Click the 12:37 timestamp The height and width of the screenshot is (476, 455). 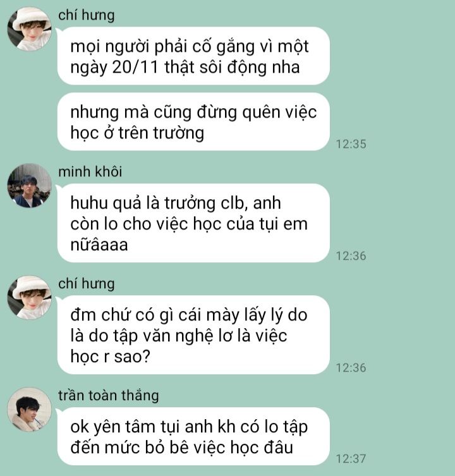[x=351, y=458]
